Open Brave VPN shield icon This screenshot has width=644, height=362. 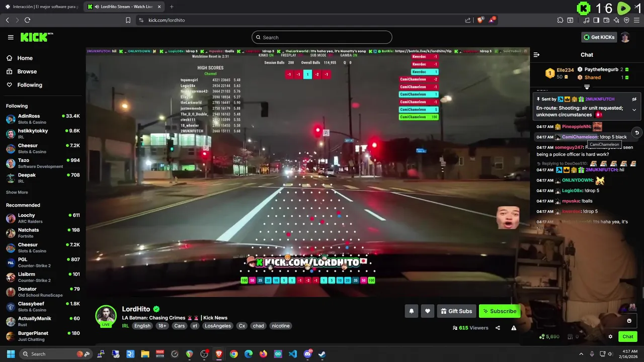(x=626, y=20)
